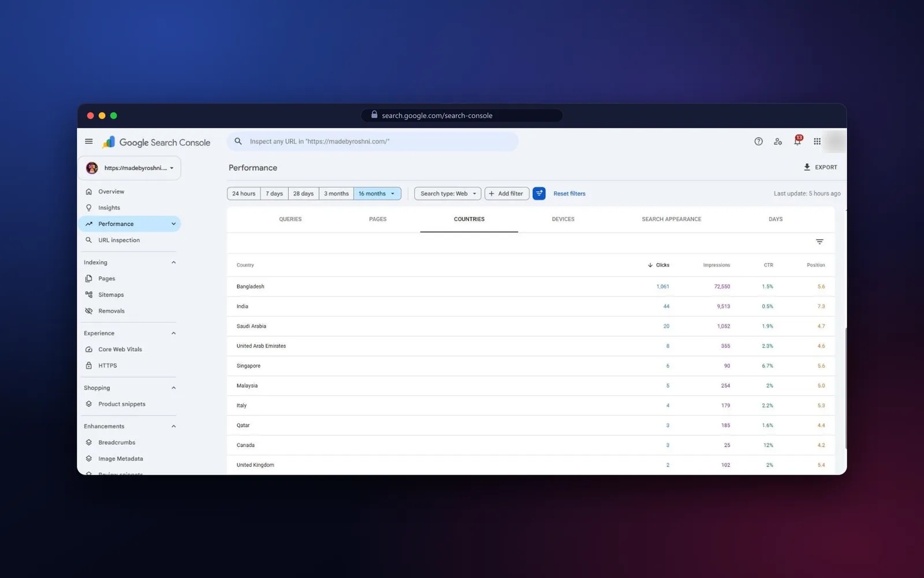Go to Overview in sidebar

pos(111,191)
